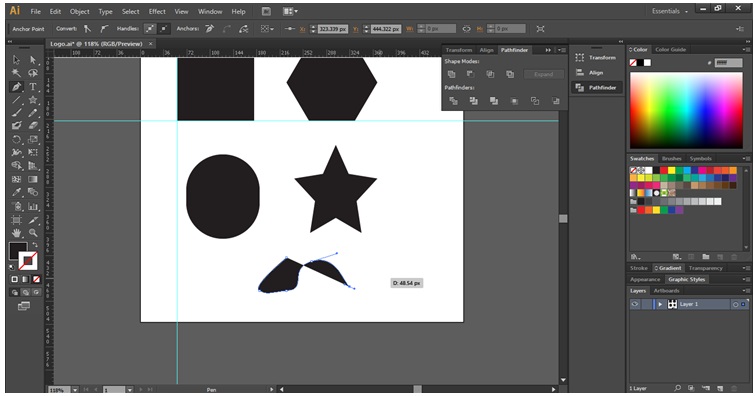This screenshot has width=755, height=396.
Task: Convert anchor point to smooth
Action: 104,29
